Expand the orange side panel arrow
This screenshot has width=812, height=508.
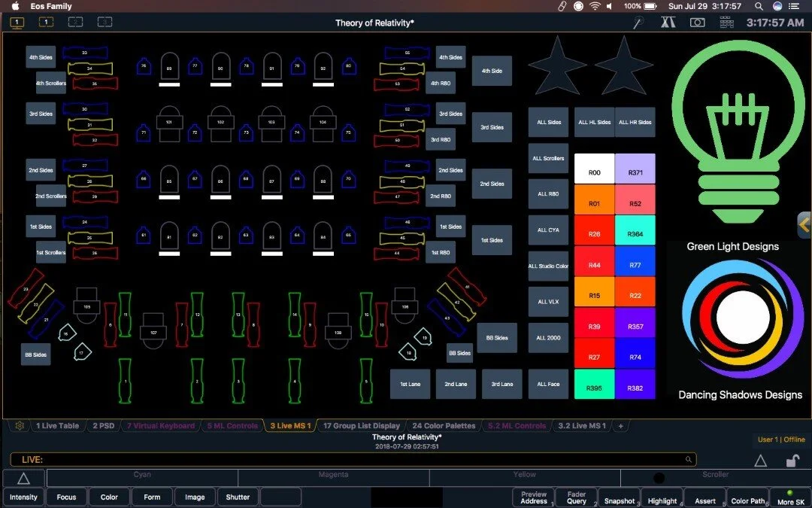(x=805, y=224)
